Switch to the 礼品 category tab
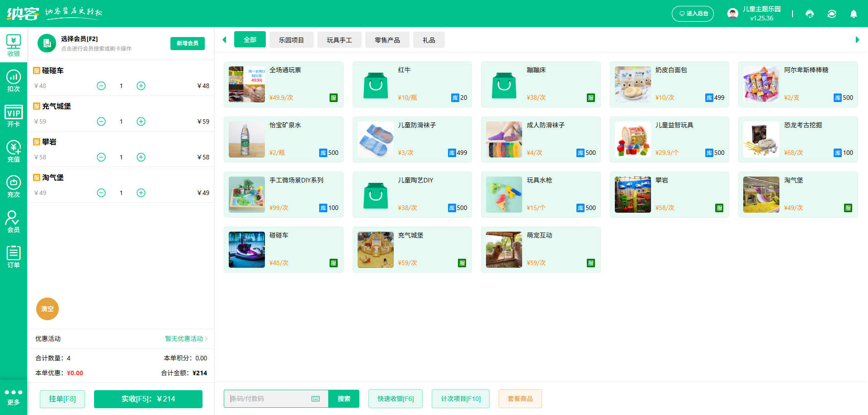Image resolution: width=868 pixels, height=415 pixels. [x=429, y=40]
